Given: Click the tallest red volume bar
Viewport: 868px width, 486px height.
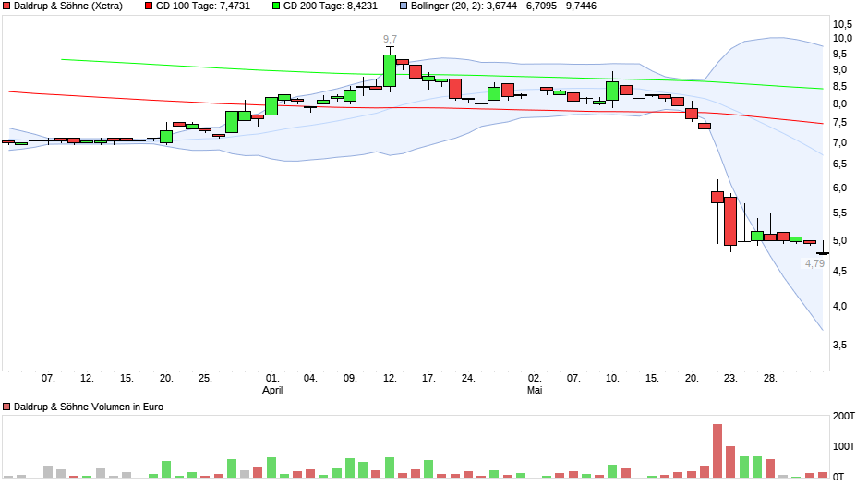Looking at the screenshot, I should [x=717, y=451].
